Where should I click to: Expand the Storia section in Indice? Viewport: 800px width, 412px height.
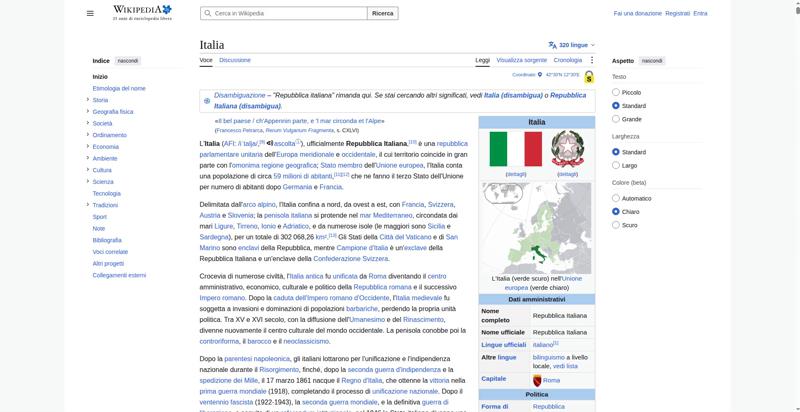[x=88, y=100]
